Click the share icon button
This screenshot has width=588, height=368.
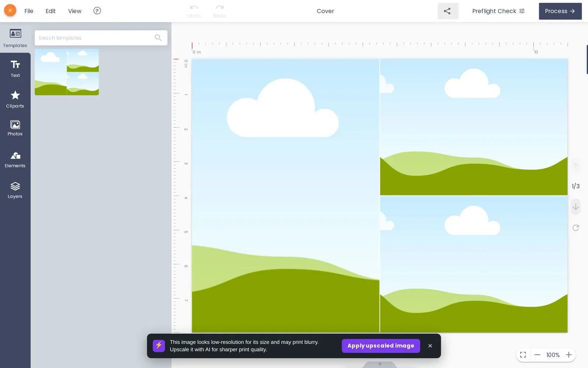click(x=448, y=11)
